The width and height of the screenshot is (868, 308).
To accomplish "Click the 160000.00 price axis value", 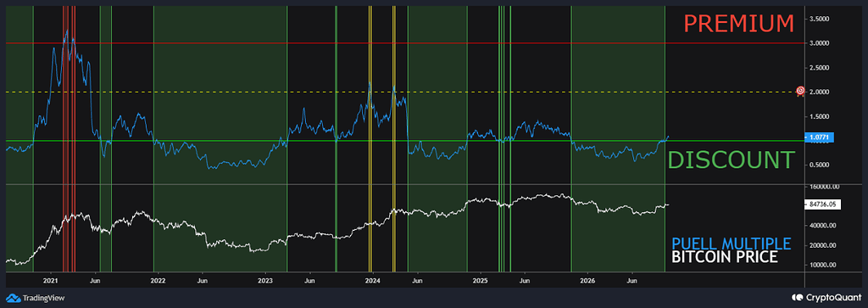I will pyautogui.click(x=823, y=187).
